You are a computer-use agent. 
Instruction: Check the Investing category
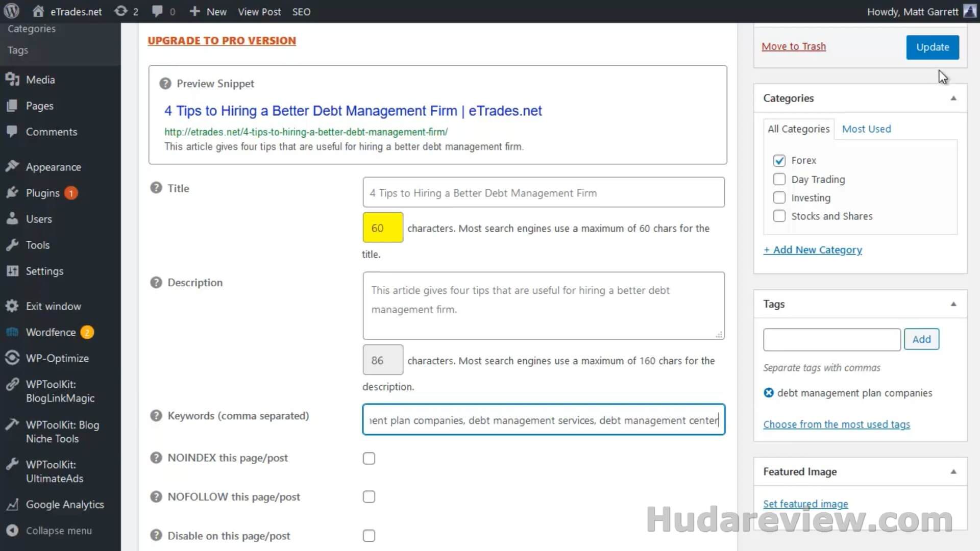779,197
